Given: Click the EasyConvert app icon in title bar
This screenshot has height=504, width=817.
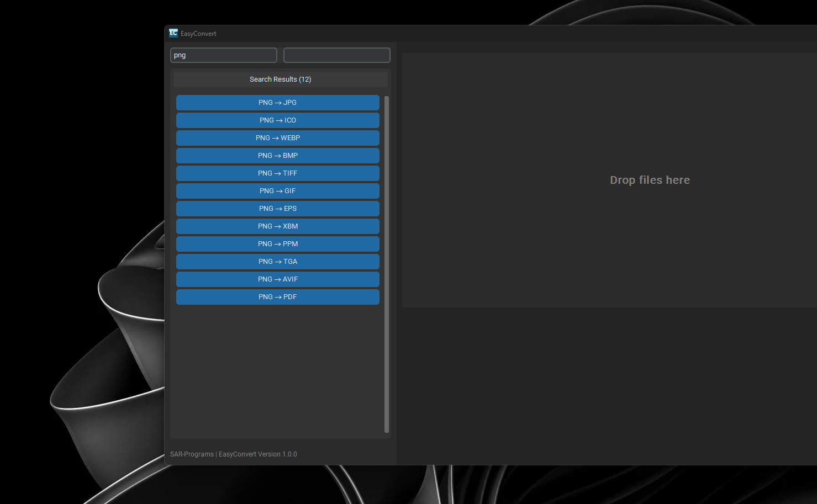Looking at the screenshot, I should pyautogui.click(x=173, y=33).
